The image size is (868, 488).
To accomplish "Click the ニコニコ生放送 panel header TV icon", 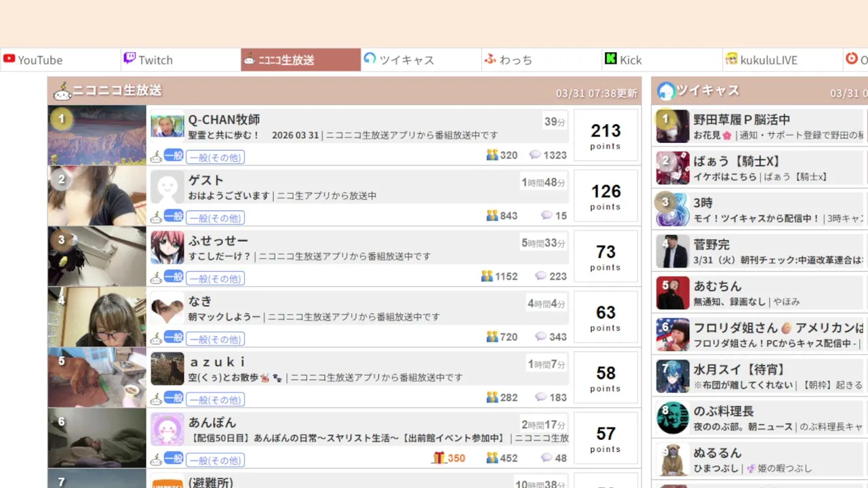I will (62, 91).
